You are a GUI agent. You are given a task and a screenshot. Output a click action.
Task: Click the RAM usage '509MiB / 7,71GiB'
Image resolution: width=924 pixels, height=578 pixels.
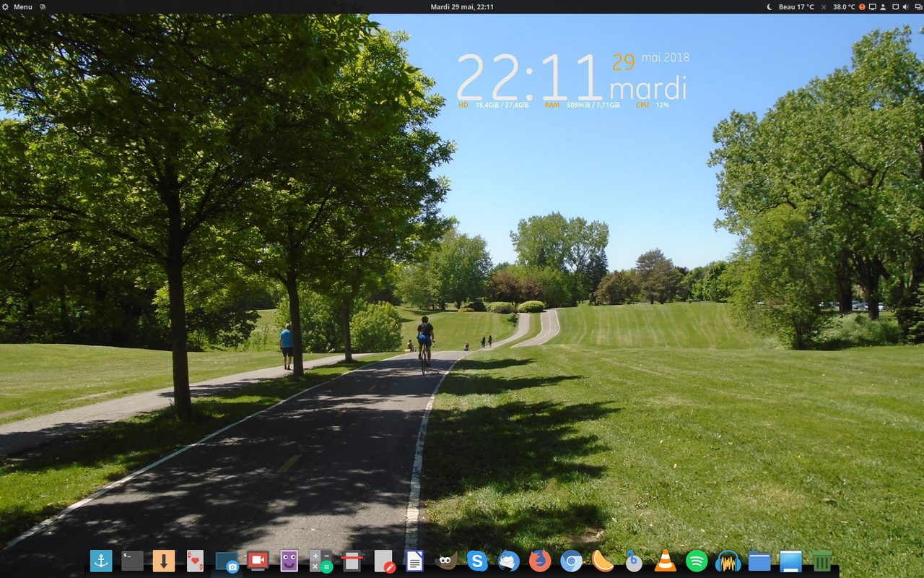coord(593,105)
